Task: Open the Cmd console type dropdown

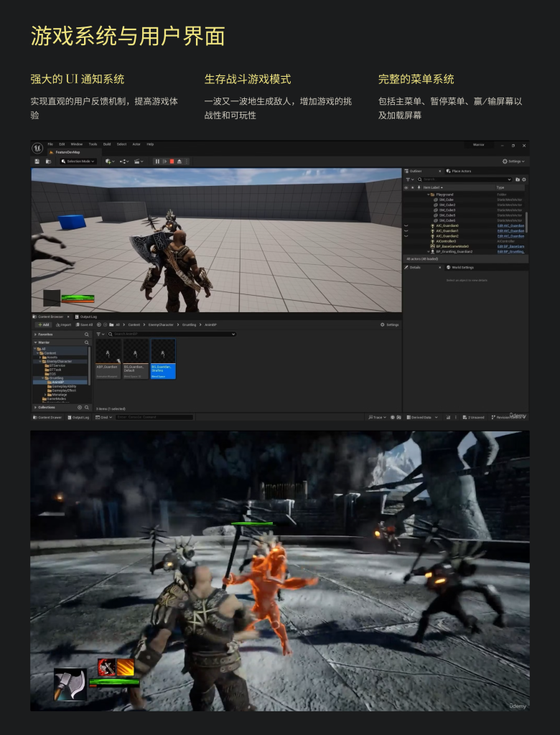Action: tap(104, 417)
